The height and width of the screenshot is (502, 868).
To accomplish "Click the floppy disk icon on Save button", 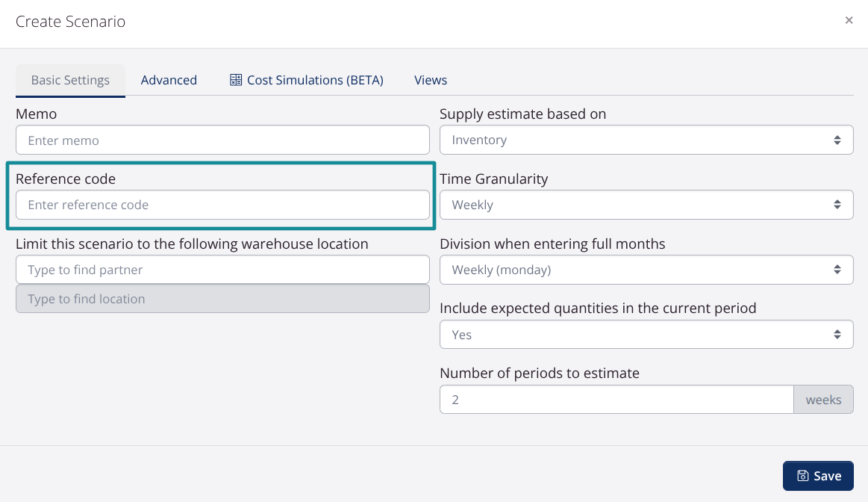I will point(802,476).
